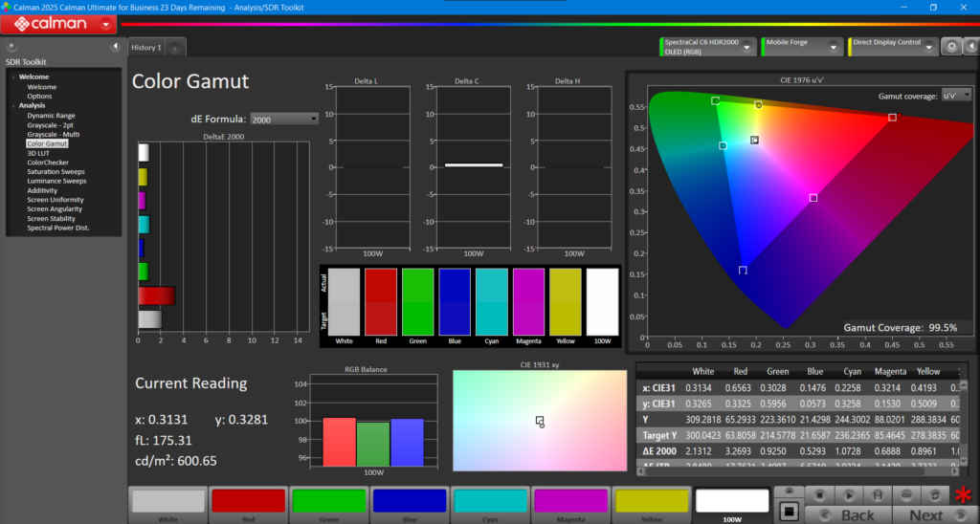This screenshot has width=980, height=524.
Task: Open the Gamut coverage u'v' dropdown
Action: (x=956, y=96)
